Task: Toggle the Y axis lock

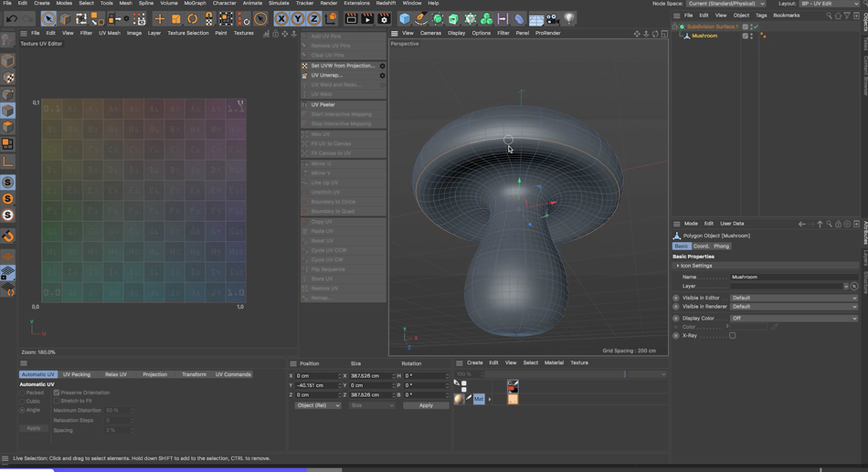Action: click(x=298, y=18)
